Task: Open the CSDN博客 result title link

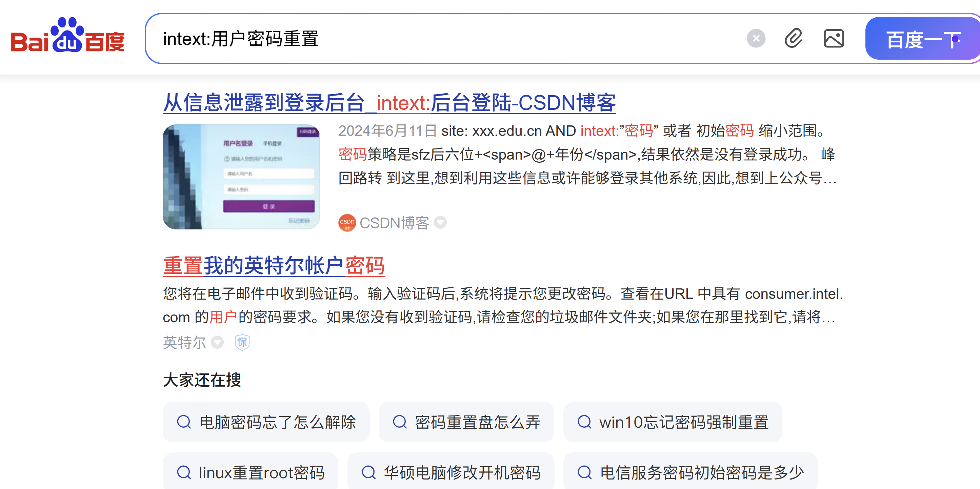Action: [389, 103]
